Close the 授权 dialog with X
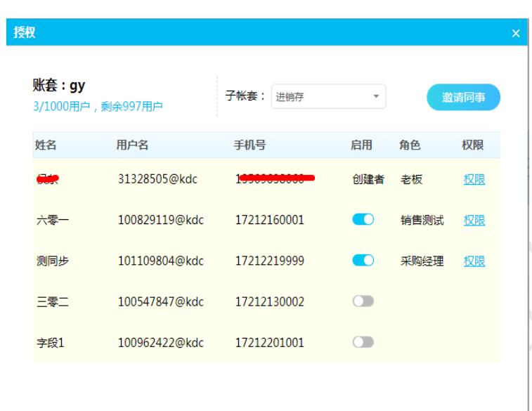 point(516,34)
